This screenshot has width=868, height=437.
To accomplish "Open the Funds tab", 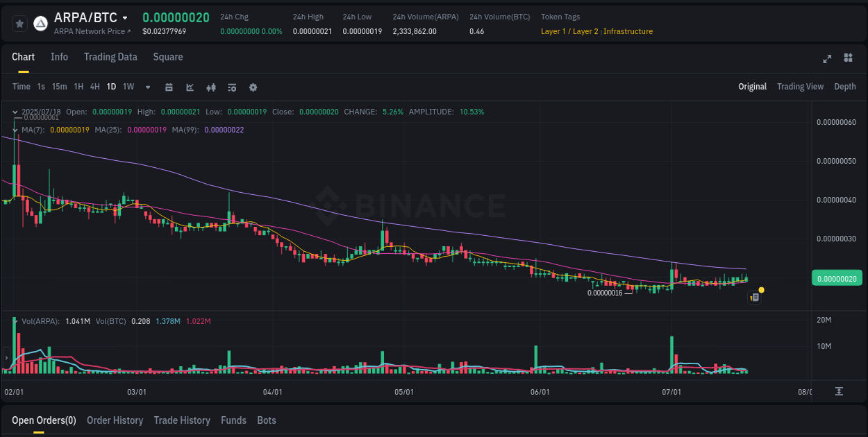I will click(233, 420).
